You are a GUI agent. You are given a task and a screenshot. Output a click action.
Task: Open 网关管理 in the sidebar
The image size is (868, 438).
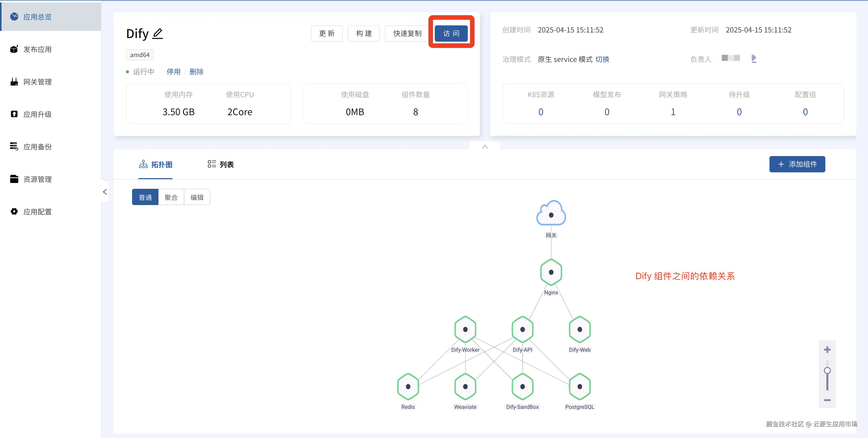(x=37, y=82)
